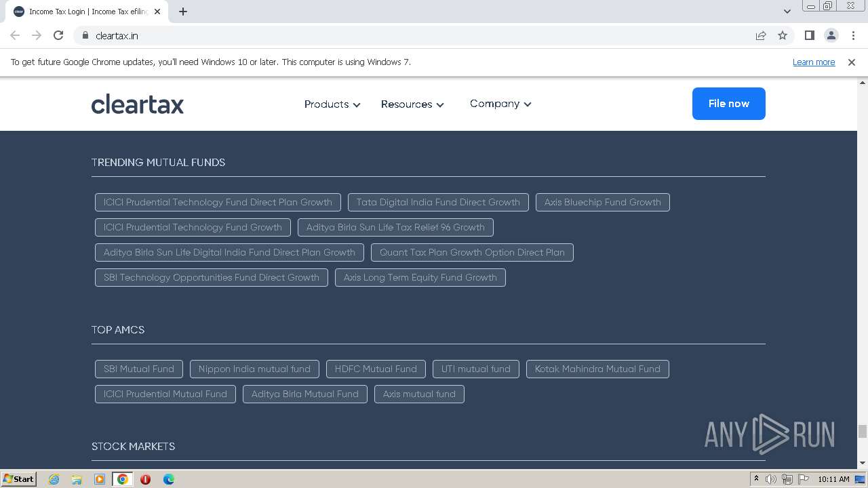Open Axis Bluechip Fund Growth
This screenshot has height=488, width=868.
pyautogui.click(x=602, y=202)
